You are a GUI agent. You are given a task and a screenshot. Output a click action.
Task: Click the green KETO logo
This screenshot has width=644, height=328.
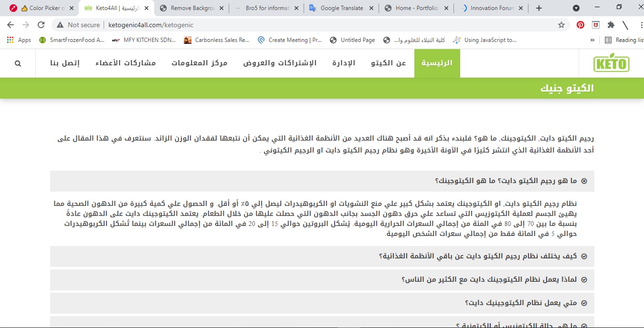[x=612, y=63]
